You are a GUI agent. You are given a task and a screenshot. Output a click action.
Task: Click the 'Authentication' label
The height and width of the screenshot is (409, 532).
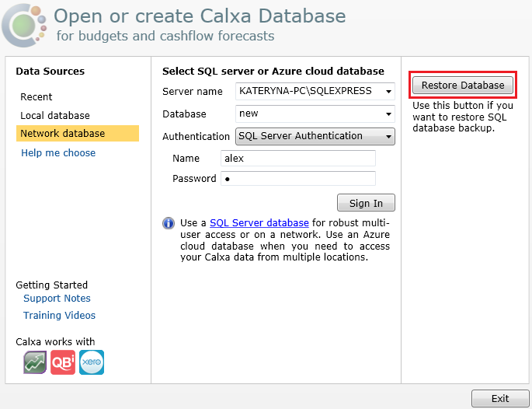(x=196, y=137)
